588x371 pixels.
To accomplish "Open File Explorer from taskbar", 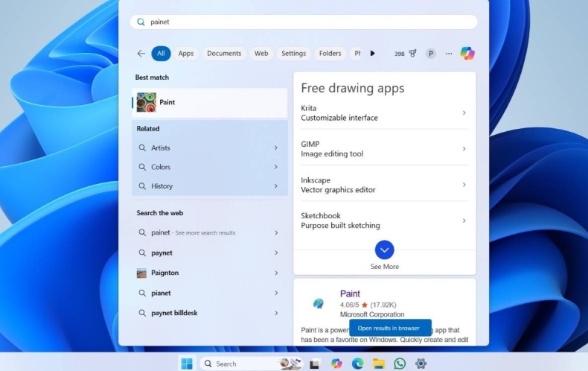I will tap(379, 363).
